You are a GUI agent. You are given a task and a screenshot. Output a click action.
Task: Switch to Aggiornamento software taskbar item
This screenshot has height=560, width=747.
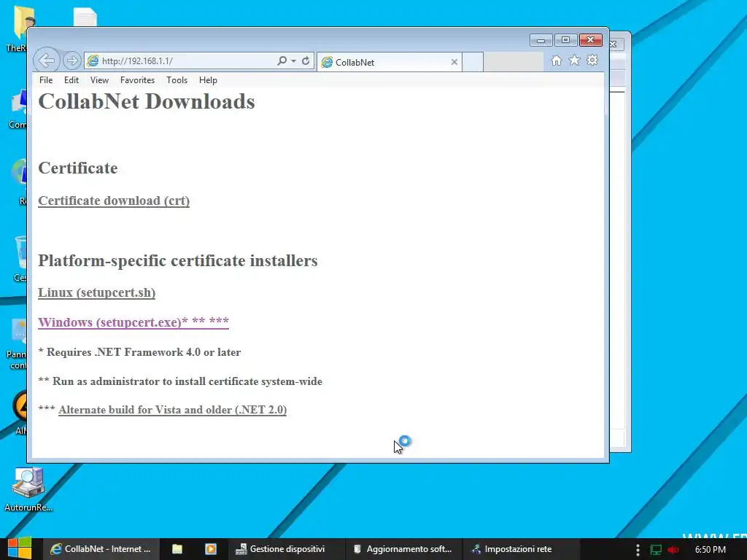(403, 549)
